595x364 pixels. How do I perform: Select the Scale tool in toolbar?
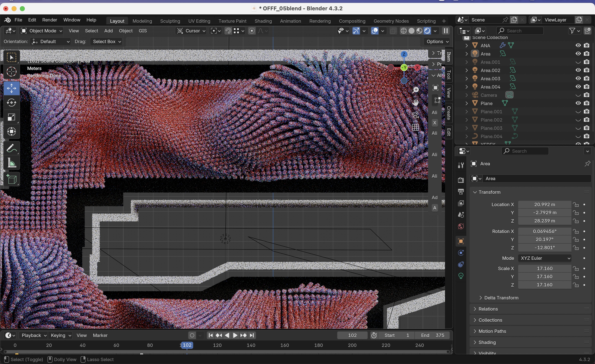[x=12, y=117]
